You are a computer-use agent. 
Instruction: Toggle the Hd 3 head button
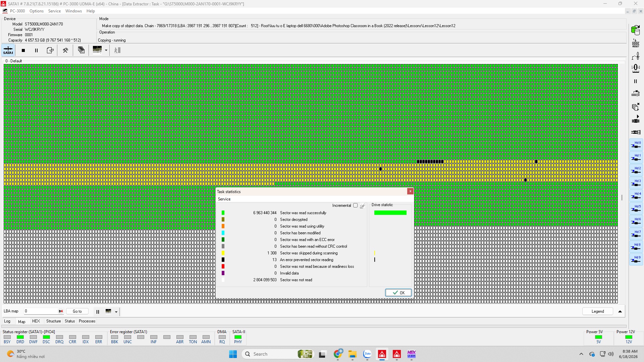click(x=636, y=183)
